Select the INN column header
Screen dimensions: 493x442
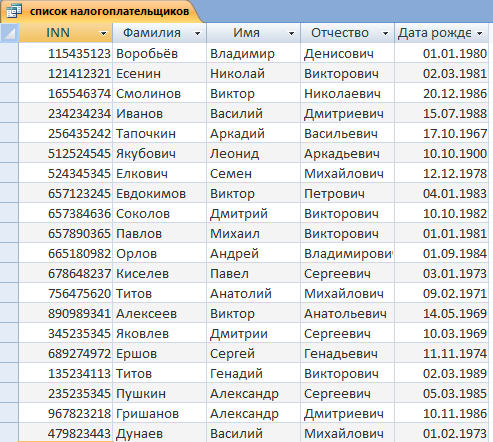click(x=66, y=33)
